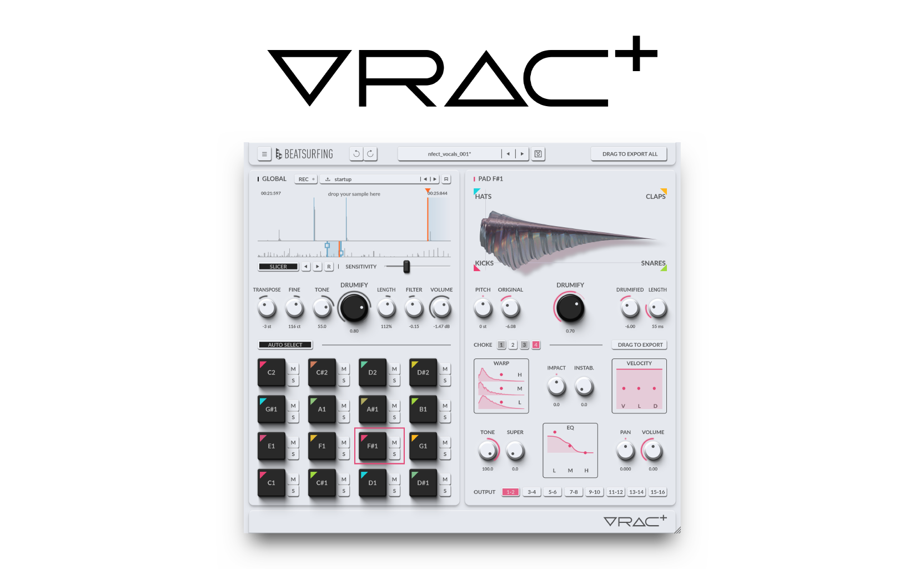The image size is (924, 569).
Task: Click the pad Drag To Export button
Action: click(640, 345)
